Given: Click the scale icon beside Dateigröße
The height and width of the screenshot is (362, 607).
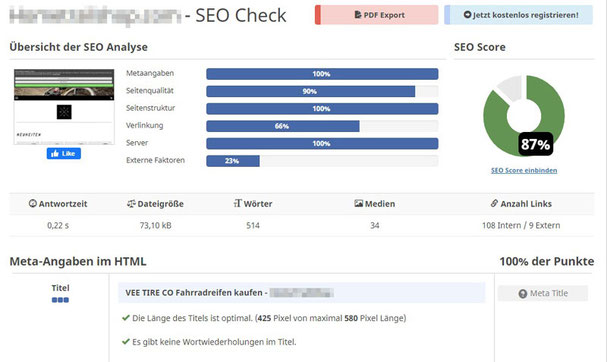Looking at the screenshot, I should click(x=131, y=203).
